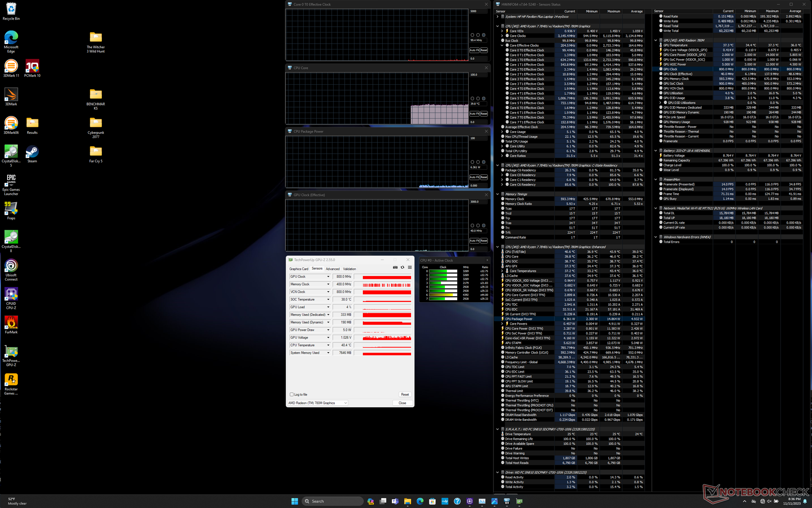Image resolution: width=812 pixels, height=508 pixels.
Task: Open Microsoft Teams taskbar icon
Action: [x=395, y=501]
